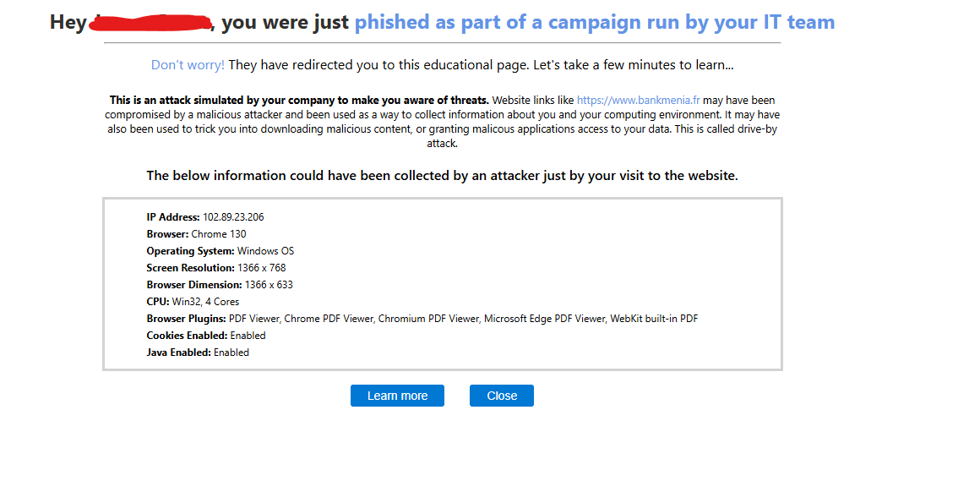Screen dimensions: 980x481
Task: Click the bold 'This is an attack simulated' sentence
Action: tap(299, 100)
